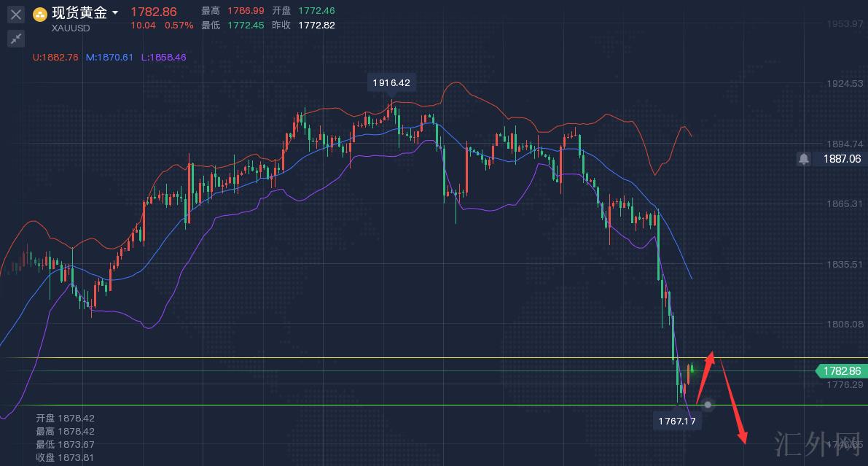Click the green 1782.86 current price tag
This screenshot has height=466, width=868.
coord(841,370)
